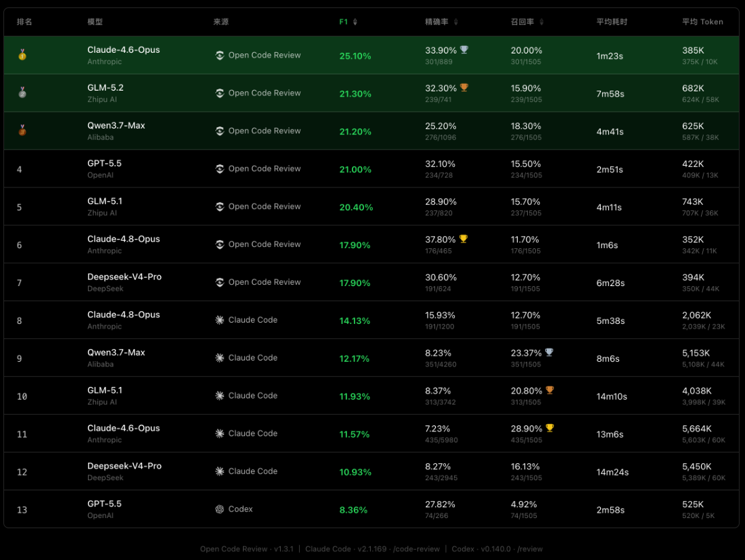Open GLM-5.2 model name
Image resolution: width=745 pixels, height=560 pixels.
click(106, 88)
